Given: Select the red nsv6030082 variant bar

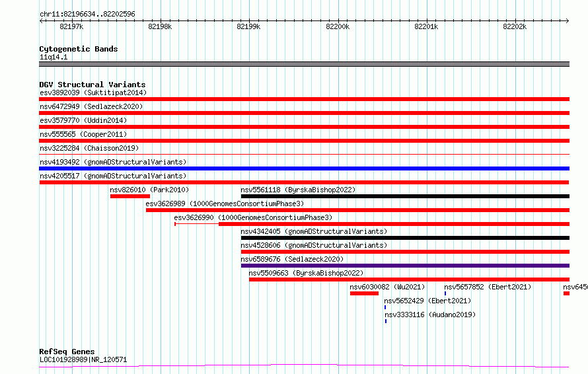Looking at the screenshot, I should [x=364, y=293].
